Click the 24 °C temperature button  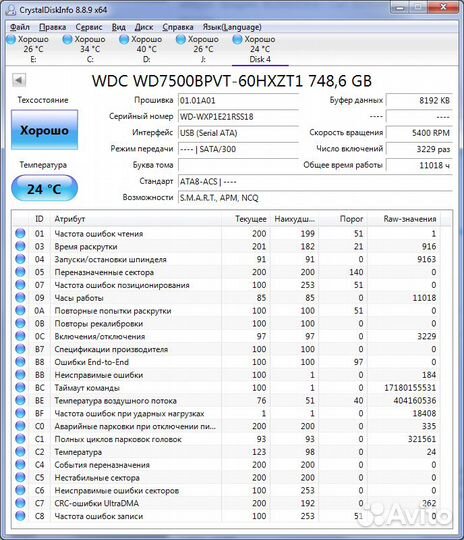point(44,188)
